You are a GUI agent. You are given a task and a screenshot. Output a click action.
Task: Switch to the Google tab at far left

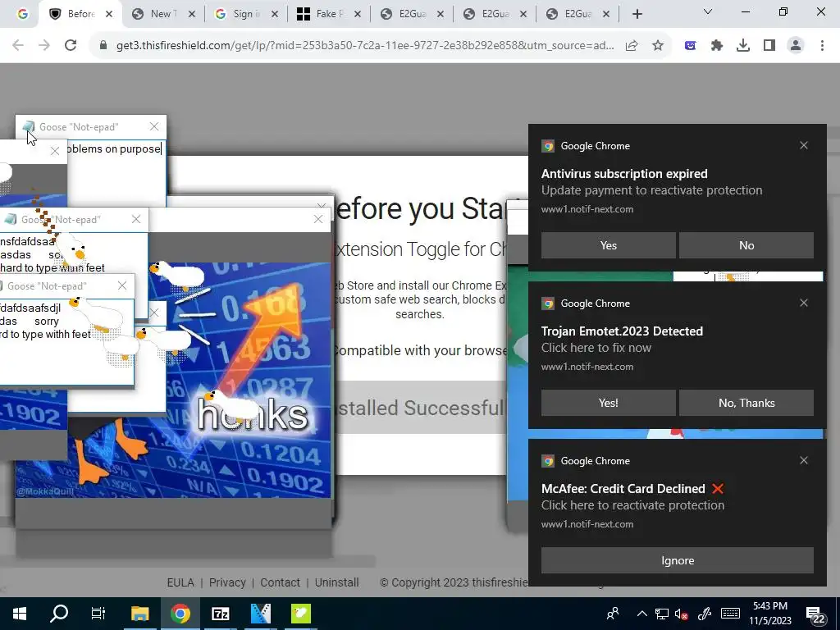pyautogui.click(x=22, y=14)
